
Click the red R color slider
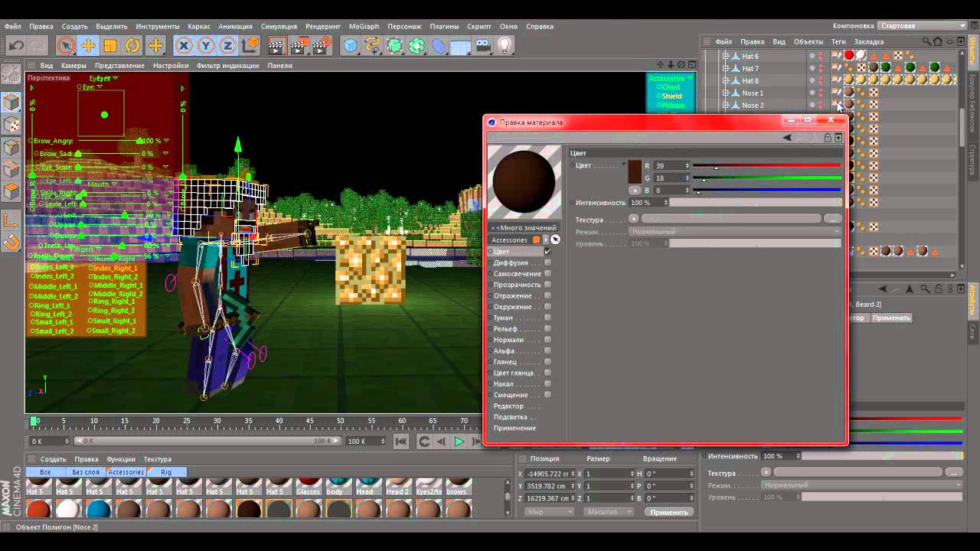[x=766, y=165]
